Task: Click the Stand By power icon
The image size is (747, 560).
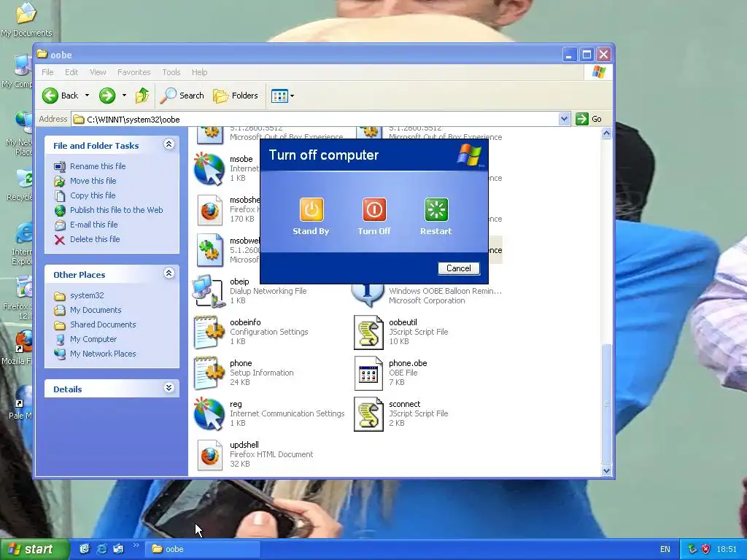Action: pyautogui.click(x=311, y=209)
